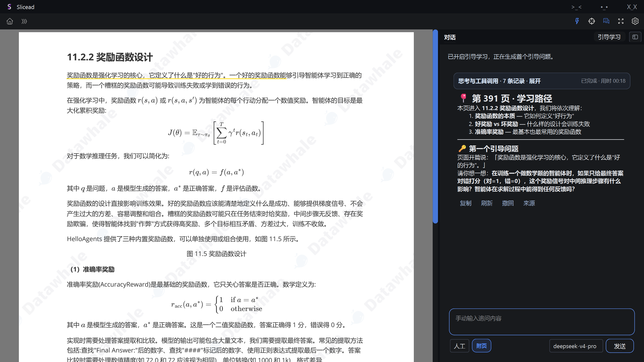Click the Slicead logo icon

click(9, 7)
